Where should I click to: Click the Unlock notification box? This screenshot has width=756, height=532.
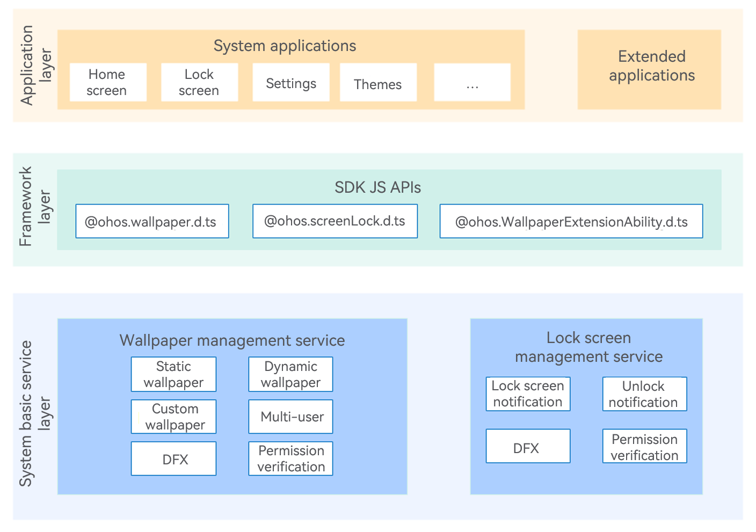[x=644, y=394]
